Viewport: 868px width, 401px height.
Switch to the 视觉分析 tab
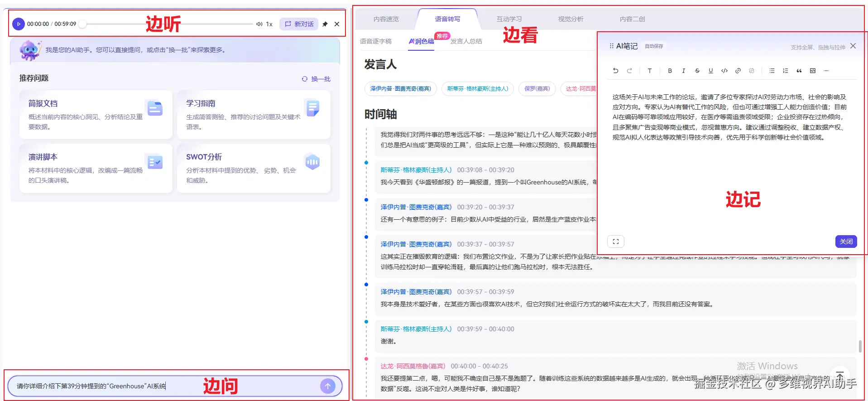571,19
